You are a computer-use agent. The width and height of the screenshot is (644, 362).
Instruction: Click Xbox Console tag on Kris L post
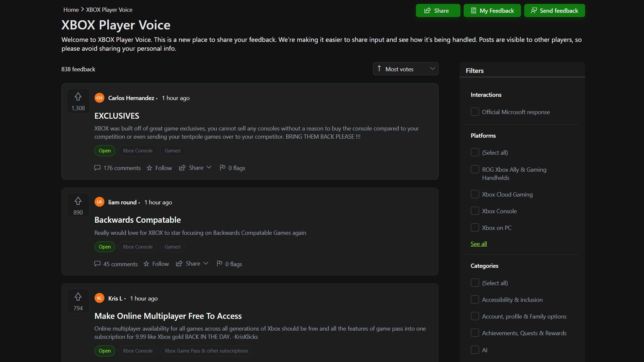click(137, 351)
